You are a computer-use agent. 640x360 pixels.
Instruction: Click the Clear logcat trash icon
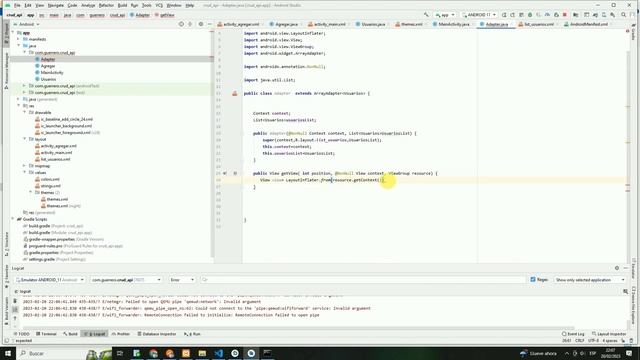click(x=15, y=301)
